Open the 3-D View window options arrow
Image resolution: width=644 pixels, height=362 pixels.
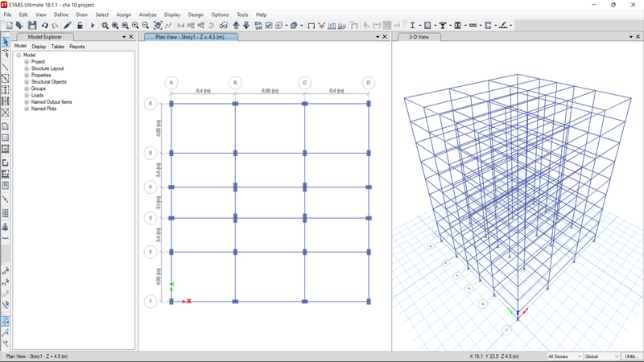[631, 36]
